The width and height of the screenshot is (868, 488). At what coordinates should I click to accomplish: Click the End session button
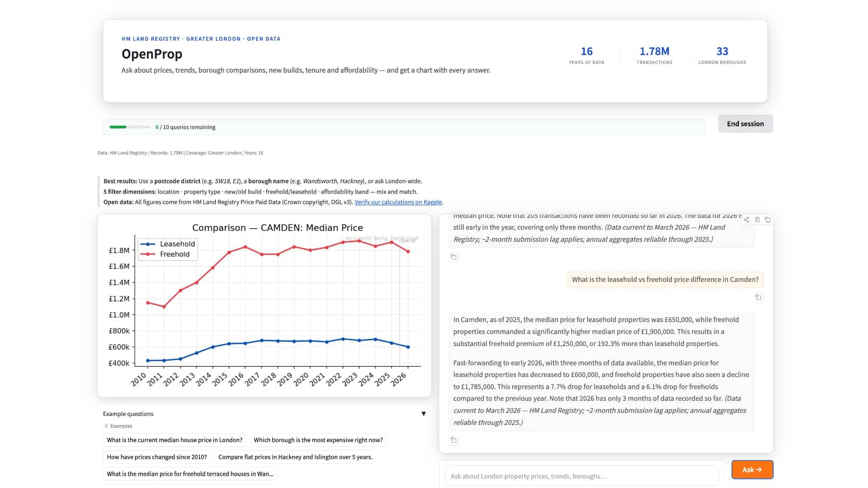(x=745, y=124)
